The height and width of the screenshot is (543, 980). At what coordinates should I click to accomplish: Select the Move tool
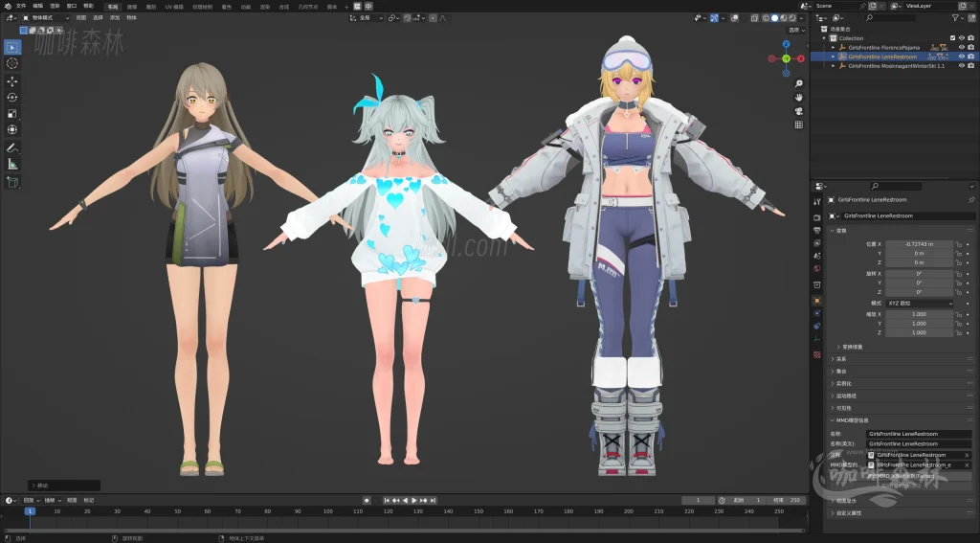tap(11, 81)
